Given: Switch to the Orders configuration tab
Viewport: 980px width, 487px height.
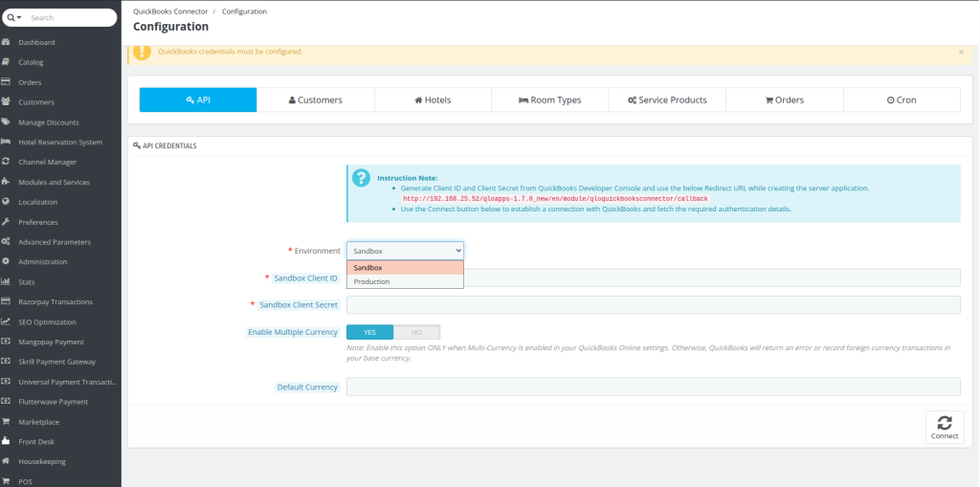Looking at the screenshot, I should click(785, 100).
